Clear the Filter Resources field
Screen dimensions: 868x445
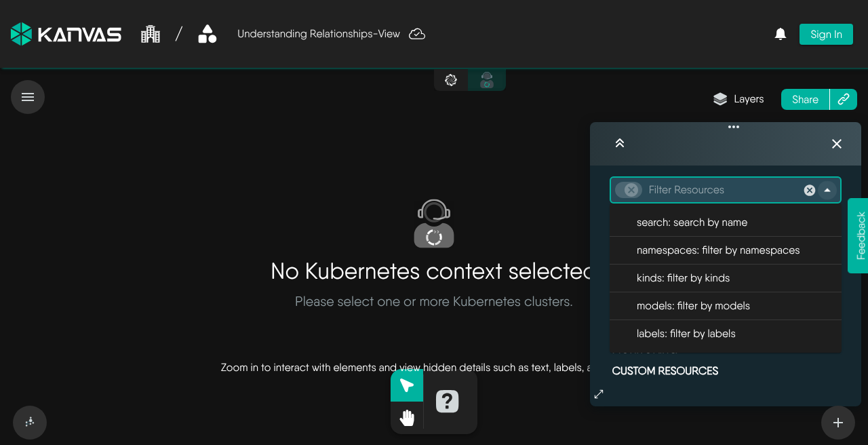tap(810, 190)
